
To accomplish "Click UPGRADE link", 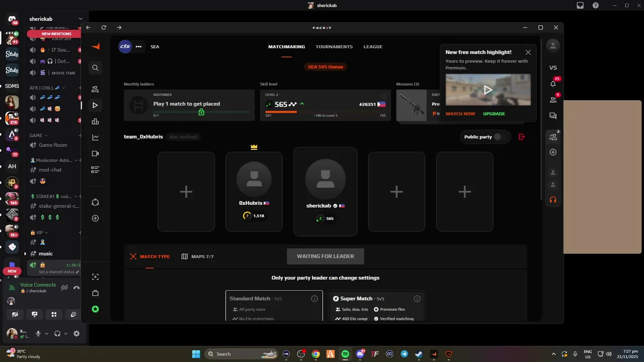I will [x=494, y=114].
